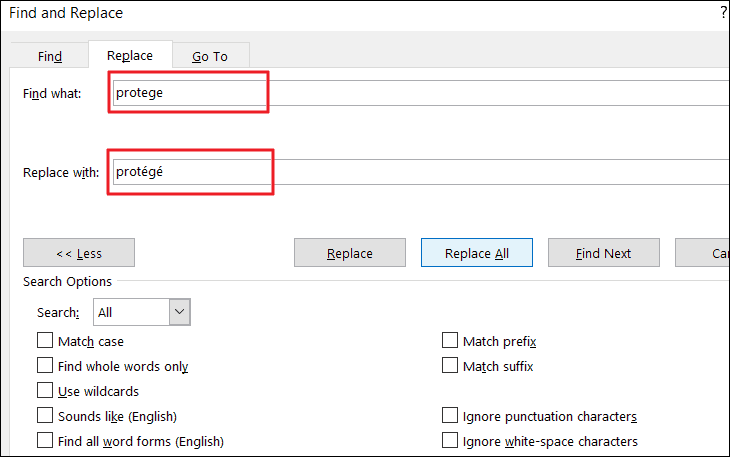Toggle the Use wildcards checkbox

pyautogui.click(x=45, y=391)
